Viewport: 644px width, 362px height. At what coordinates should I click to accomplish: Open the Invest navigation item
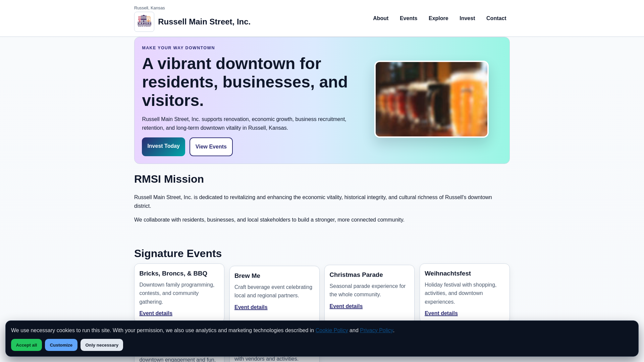[467, 18]
